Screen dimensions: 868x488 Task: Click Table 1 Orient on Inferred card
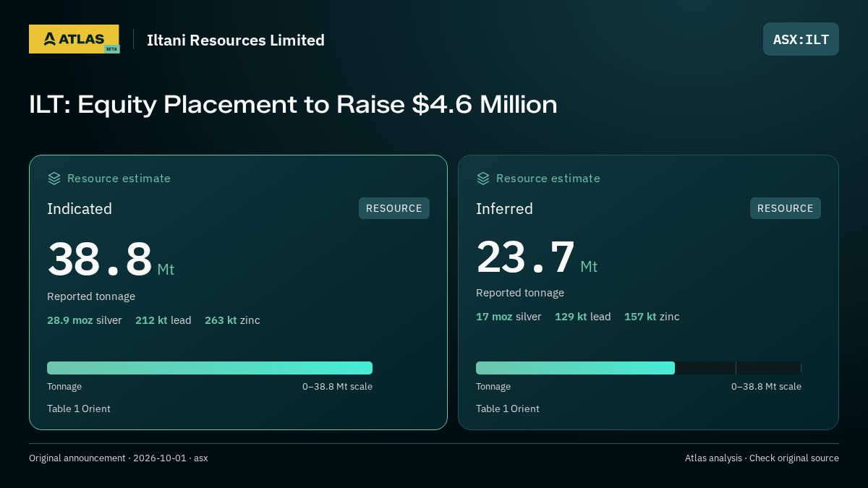pyautogui.click(x=508, y=408)
